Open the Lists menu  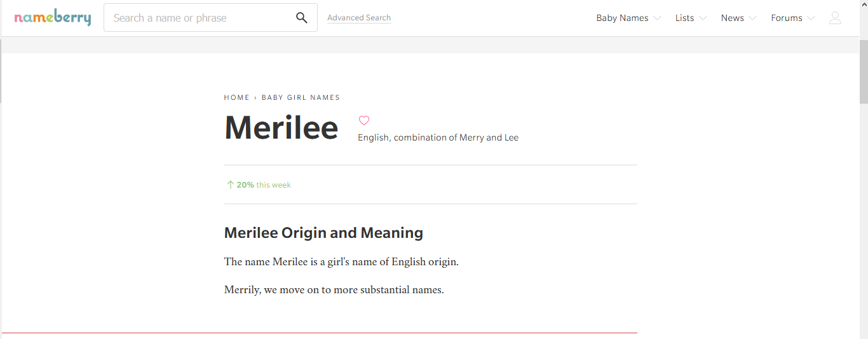[x=684, y=18]
